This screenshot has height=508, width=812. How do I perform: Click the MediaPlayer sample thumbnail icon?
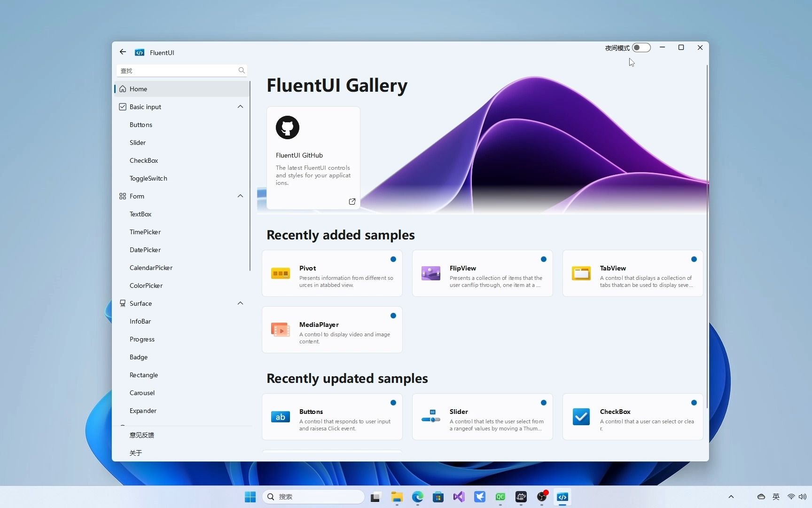[x=280, y=330]
